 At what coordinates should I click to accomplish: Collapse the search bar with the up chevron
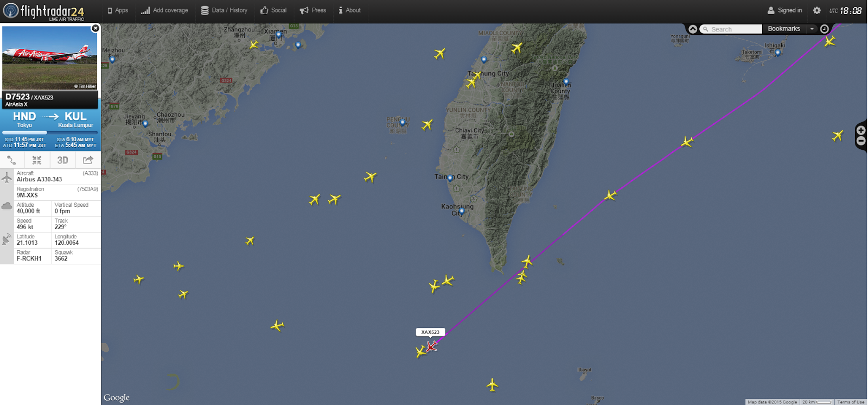[x=693, y=29]
